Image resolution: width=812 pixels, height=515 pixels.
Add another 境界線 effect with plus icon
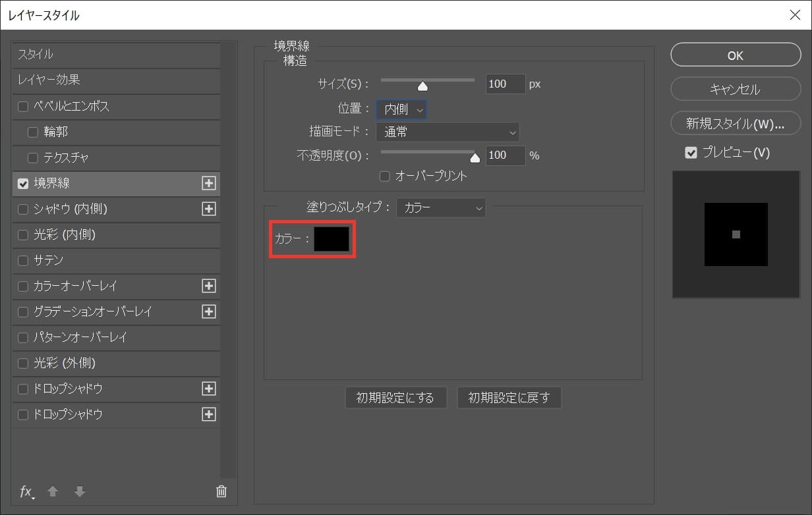(x=209, y=183)
